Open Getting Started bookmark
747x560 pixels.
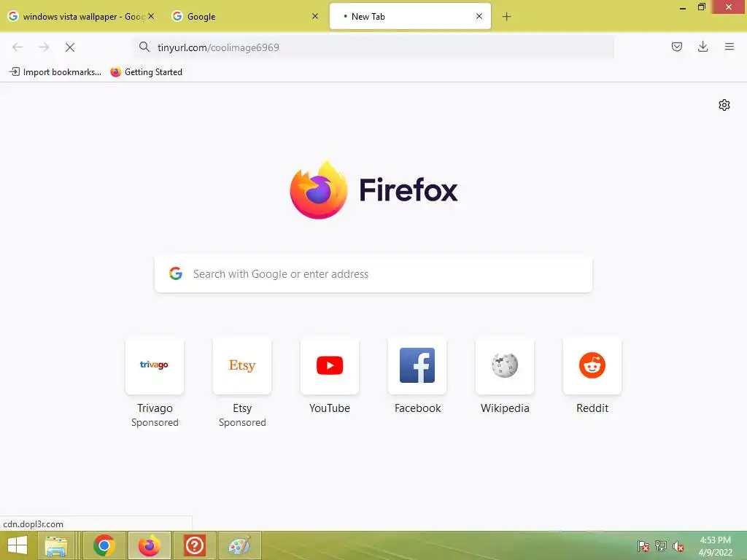click(146, 72)
